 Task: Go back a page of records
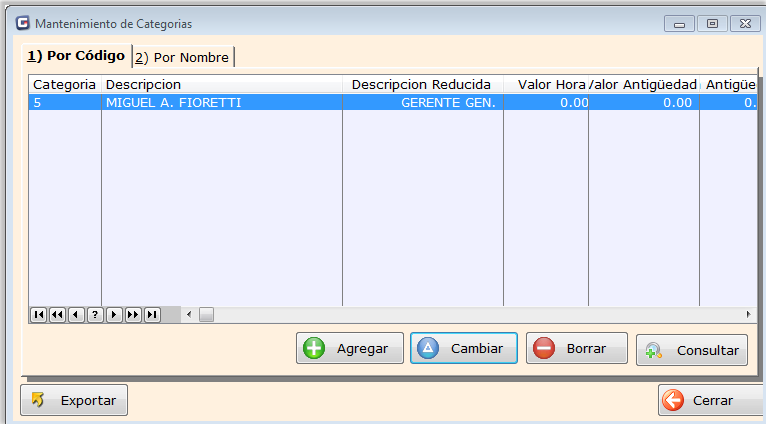[x=58, y=315]
